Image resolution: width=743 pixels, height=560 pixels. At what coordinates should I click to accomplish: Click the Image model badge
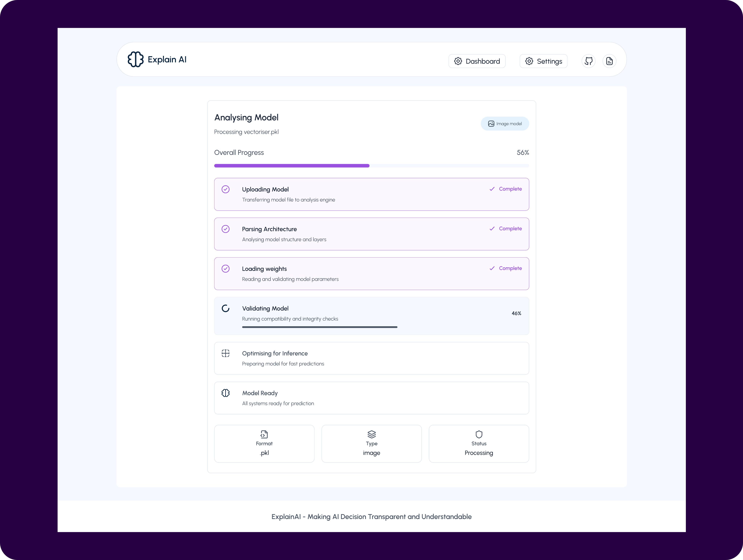(504, 123)
